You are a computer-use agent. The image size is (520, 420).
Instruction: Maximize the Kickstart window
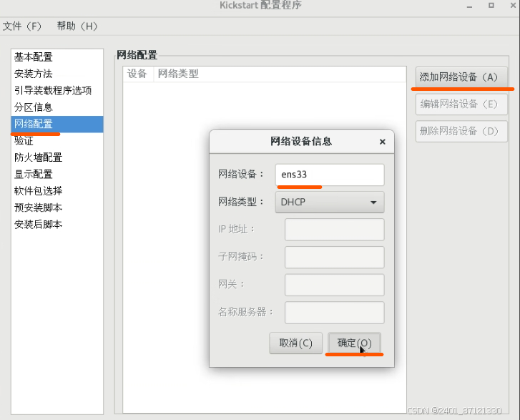[x=491, y=5]
